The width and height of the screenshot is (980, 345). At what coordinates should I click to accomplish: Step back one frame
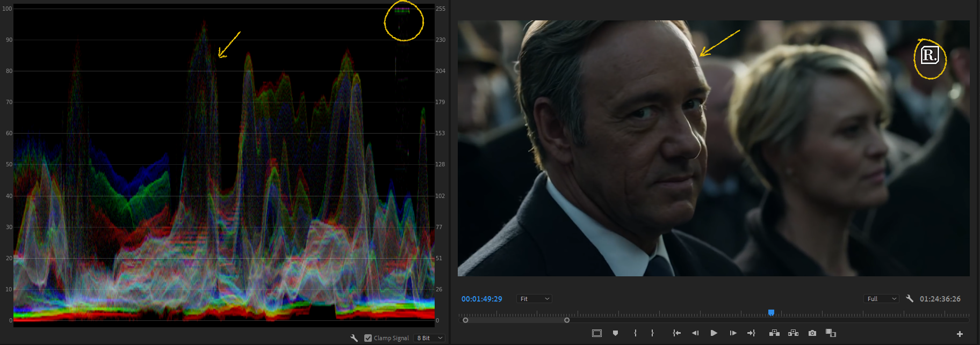(x=695, y=333)
